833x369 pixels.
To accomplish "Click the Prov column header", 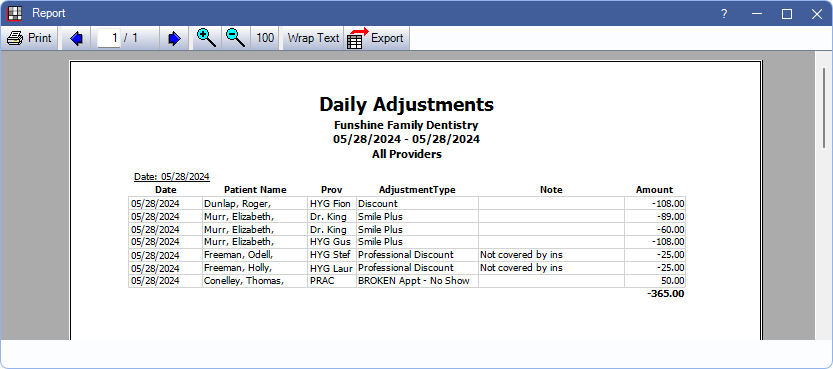I will coord(332,190).
